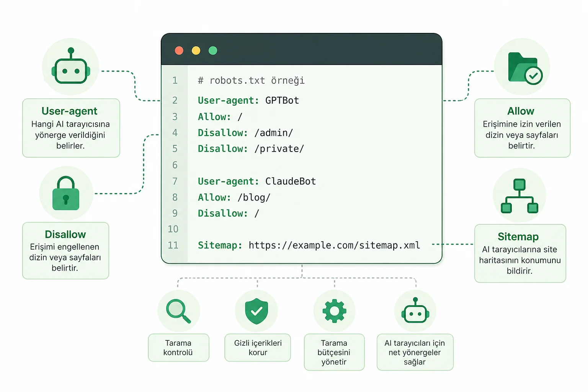Viewport: 588px width, 392px height.
Task: Click the sitemap.xml URL on line 11
Action: click(334, 245)
